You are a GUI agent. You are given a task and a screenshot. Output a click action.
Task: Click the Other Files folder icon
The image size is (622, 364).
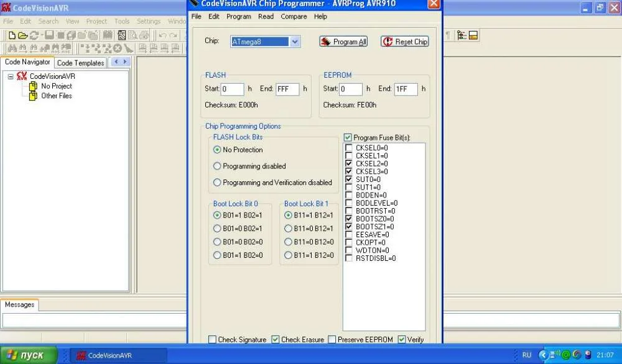click(34, 96)
